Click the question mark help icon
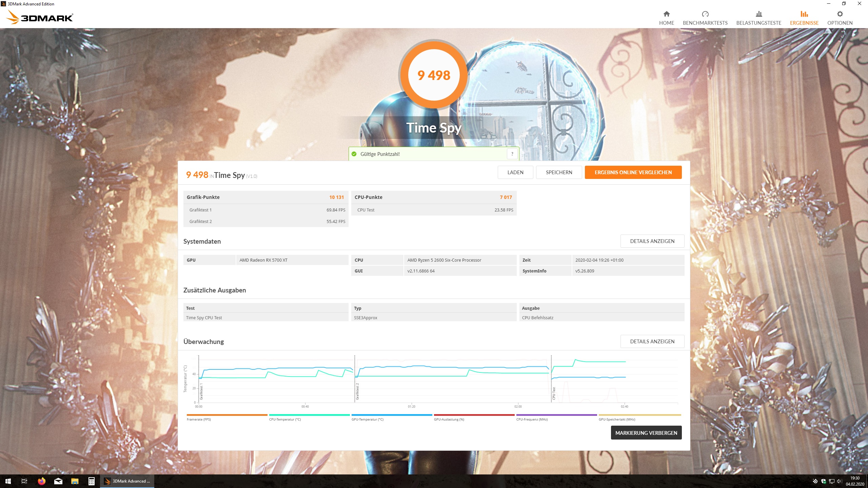 (512, 154)
